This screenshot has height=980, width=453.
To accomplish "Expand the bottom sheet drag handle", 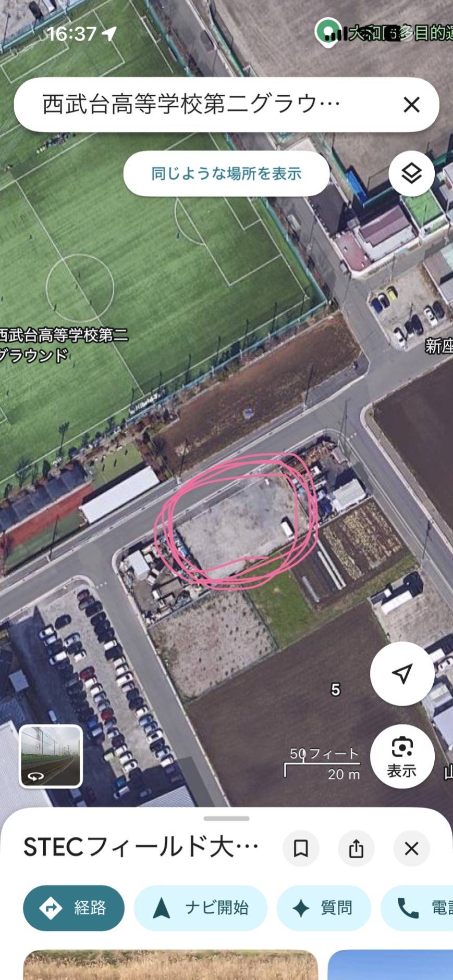I will [x=226, y=819].
